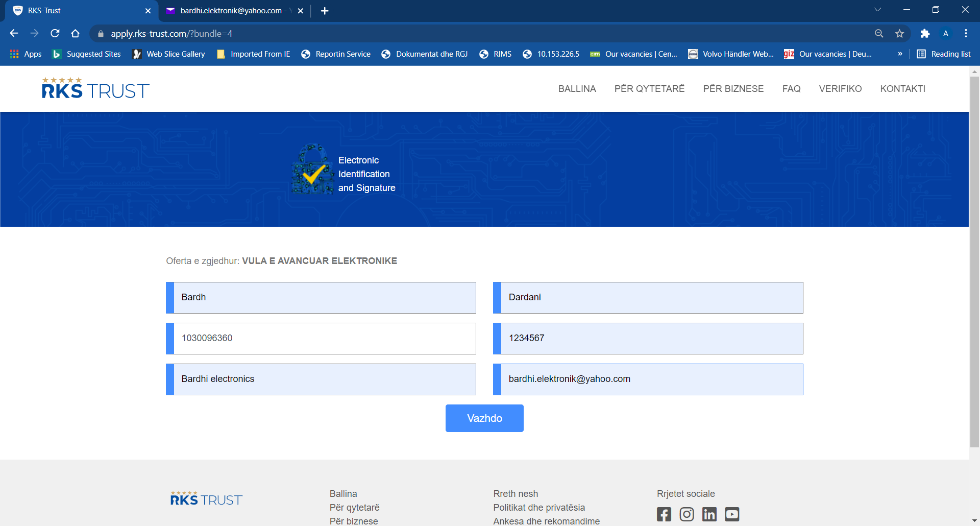Click the field with number 1030096360
This screenshot has height=526, width=980.
click(321, 339)
